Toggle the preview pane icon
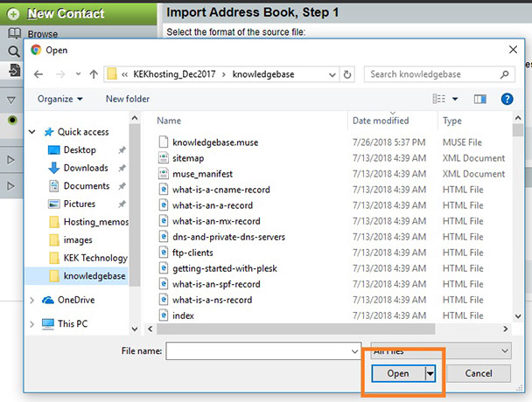 click(x=479, y=100)
